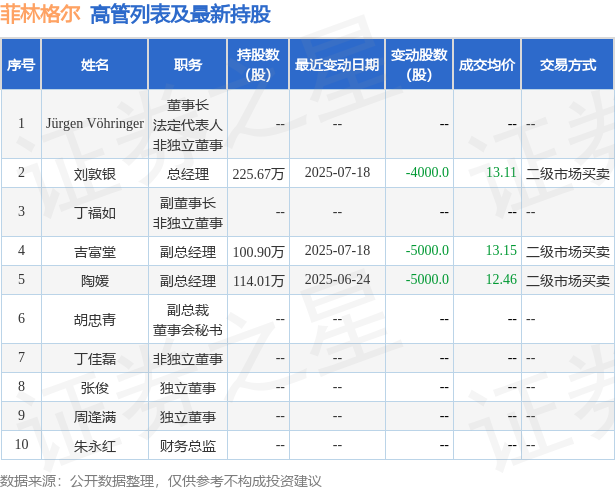Click the name Jürgen Vöhringer

(95, 124)
